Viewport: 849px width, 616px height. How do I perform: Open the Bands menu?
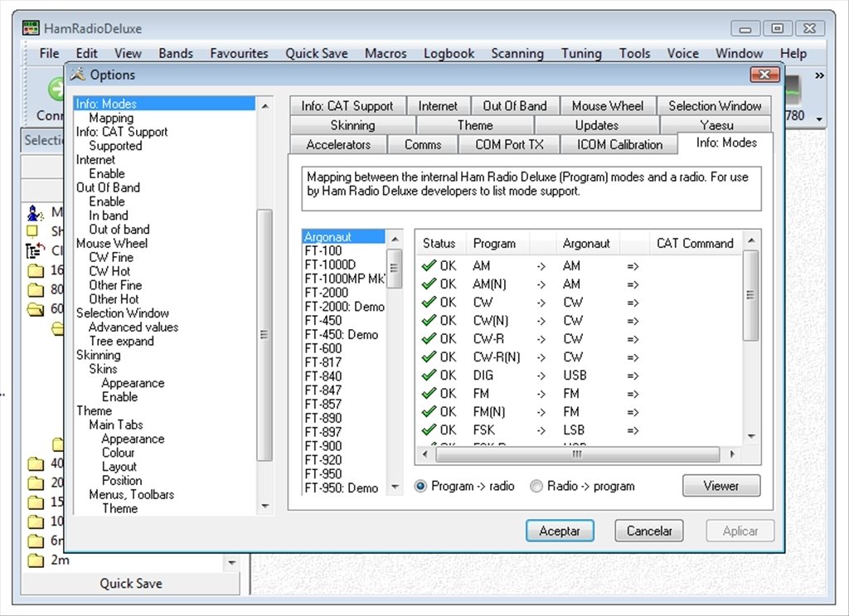coord(176,53)
